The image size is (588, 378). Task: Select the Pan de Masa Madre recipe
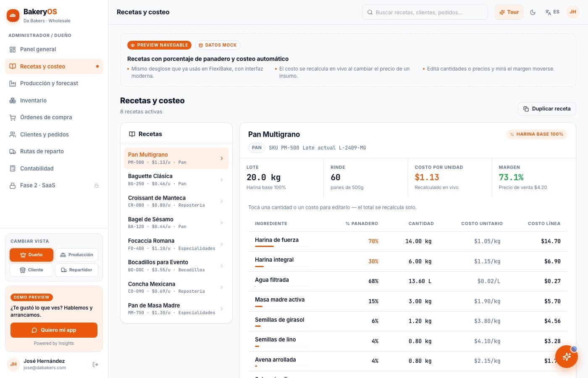coord(176,309)
